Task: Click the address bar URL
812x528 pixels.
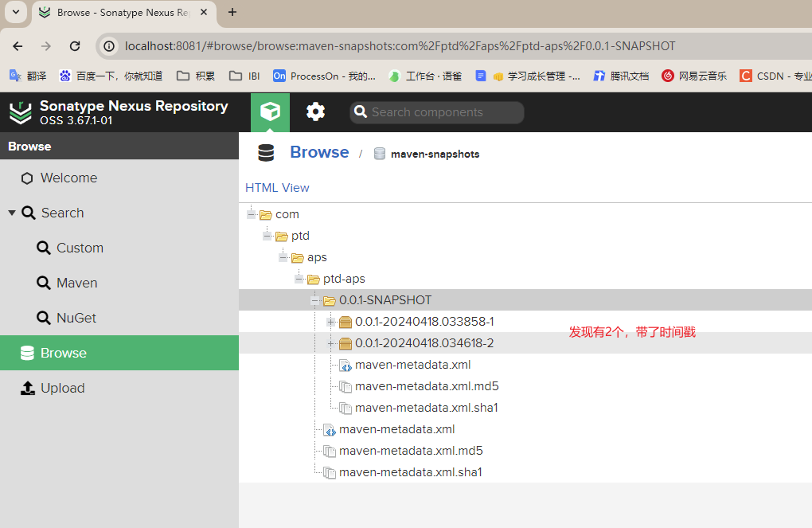Action: (400, 46)
